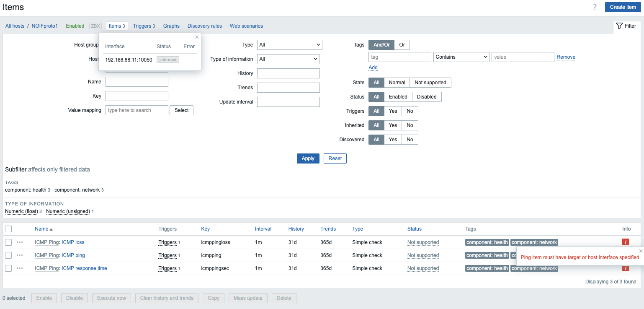Screen dimensions: 644x309
Task: Click the ZBX availability badge
Action: [95, 26]
